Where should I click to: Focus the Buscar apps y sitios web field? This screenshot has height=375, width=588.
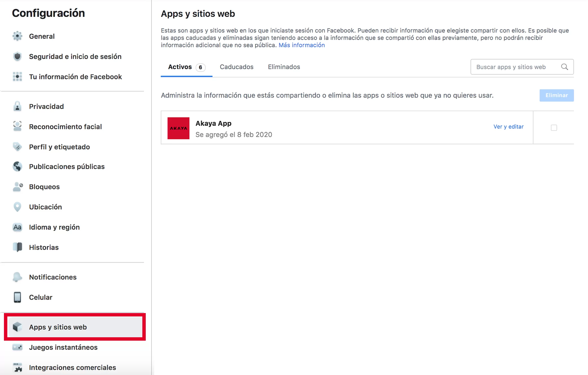pos(522,67)
